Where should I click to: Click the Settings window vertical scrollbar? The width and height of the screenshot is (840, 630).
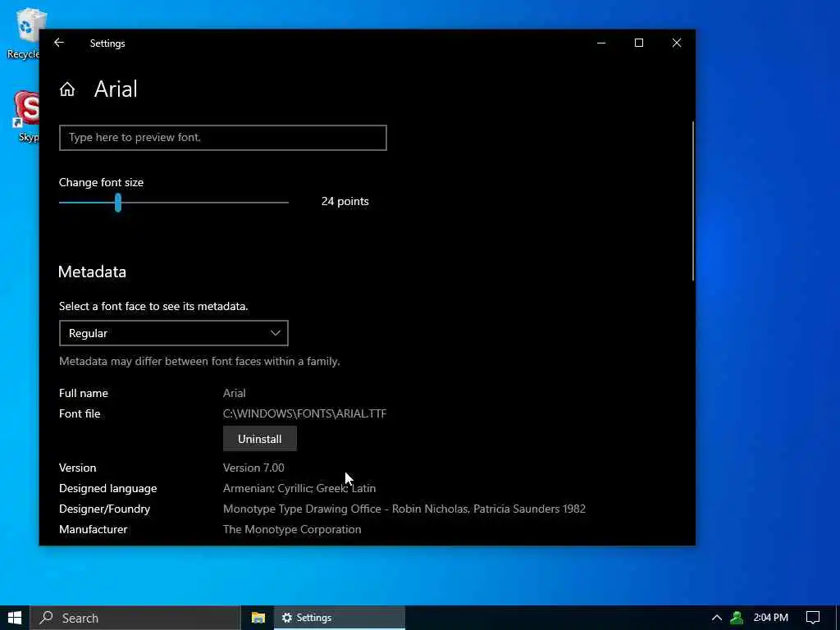(x=692, y=201)
